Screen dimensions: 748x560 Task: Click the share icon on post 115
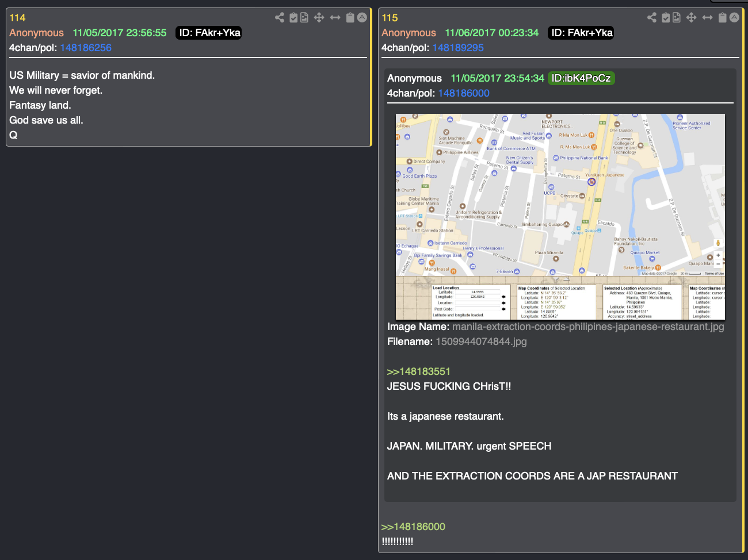tap(652, 17)
